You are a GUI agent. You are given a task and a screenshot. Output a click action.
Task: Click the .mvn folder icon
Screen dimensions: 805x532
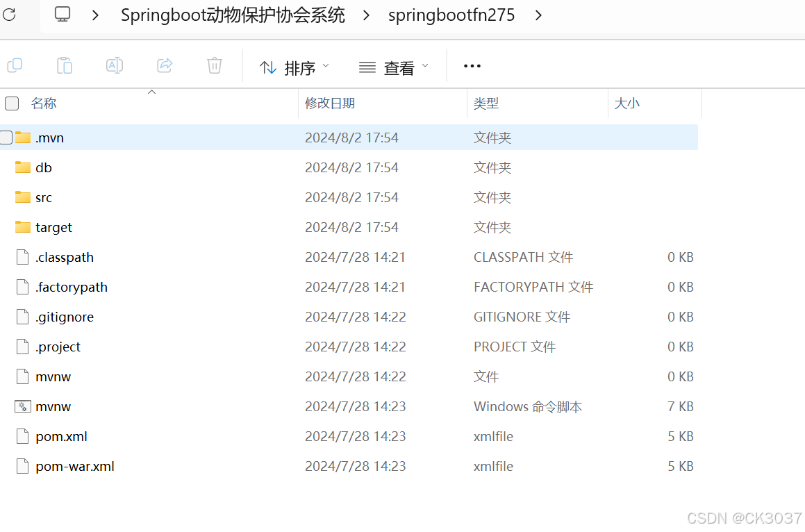coord(23,138)
